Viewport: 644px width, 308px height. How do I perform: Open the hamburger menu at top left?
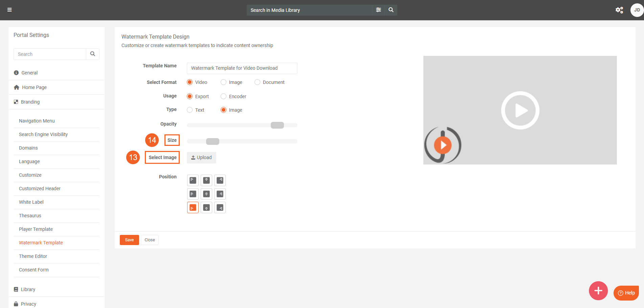tap(9, 9)
